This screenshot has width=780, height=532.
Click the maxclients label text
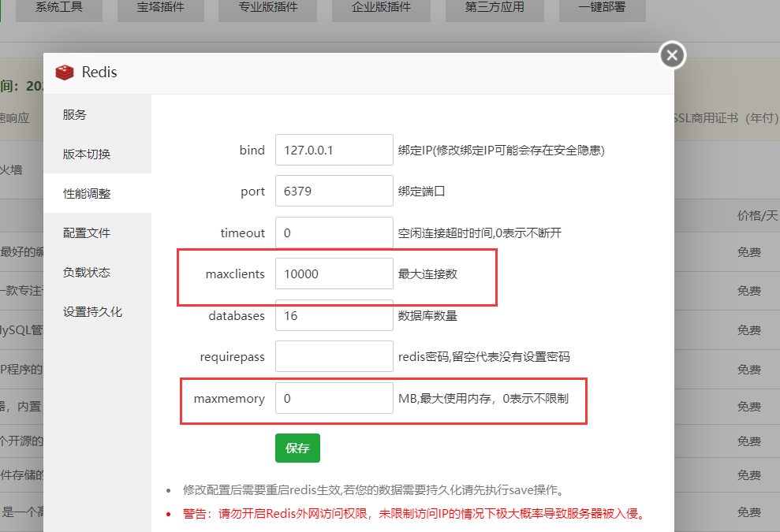(235, 274)
